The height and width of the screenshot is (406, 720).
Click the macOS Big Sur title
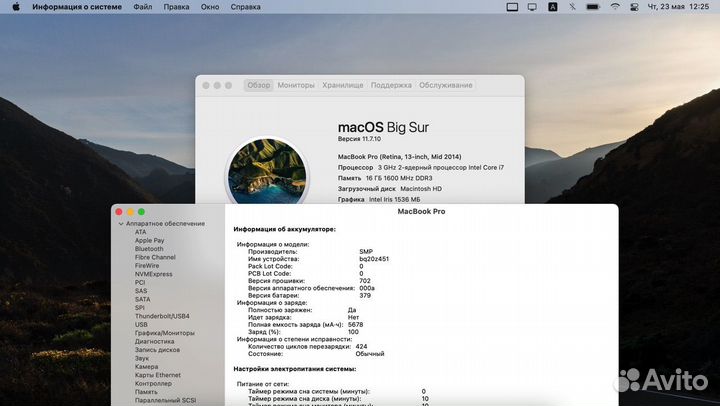(x=383, y=127)
